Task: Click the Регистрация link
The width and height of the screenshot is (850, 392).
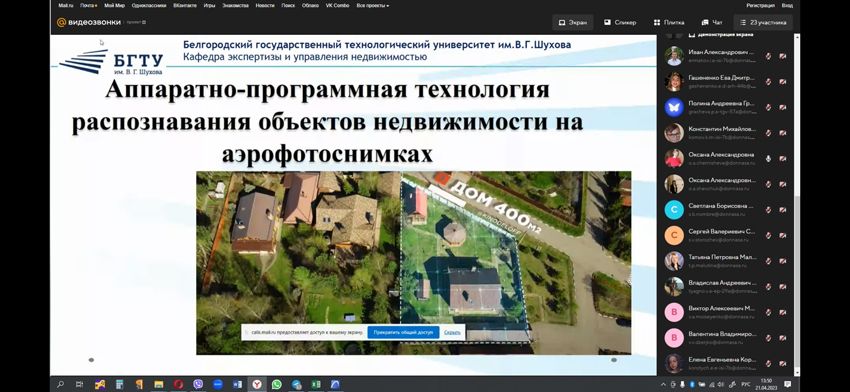Action: [x=760, y=5]
